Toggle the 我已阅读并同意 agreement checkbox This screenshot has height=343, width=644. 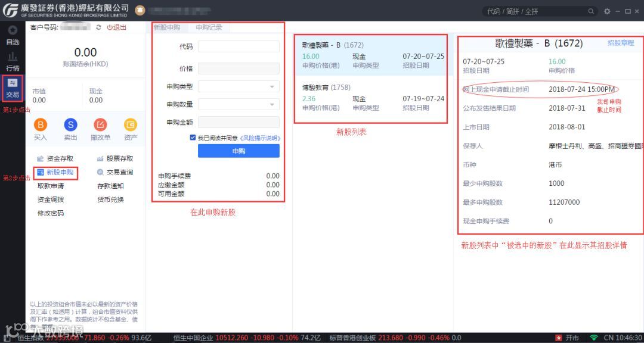(x=193, y=138)
